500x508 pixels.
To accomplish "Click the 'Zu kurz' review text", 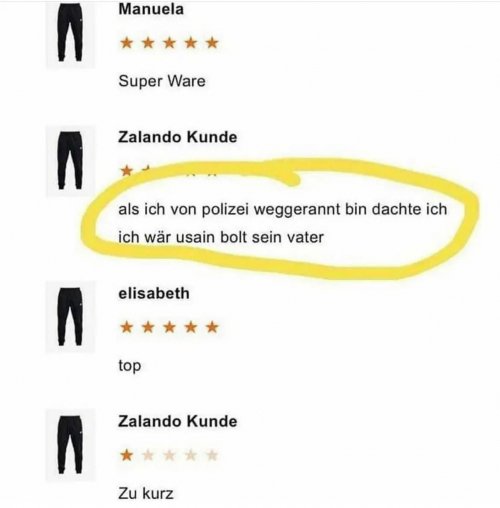I will [146, 493].
